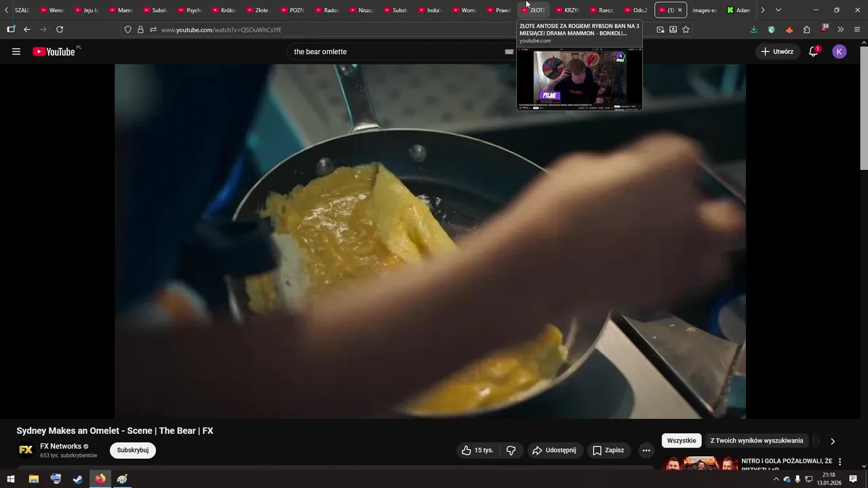Open the red extension with 33 badge
Viewport: 868px width, 488px height.
(824, 29)
